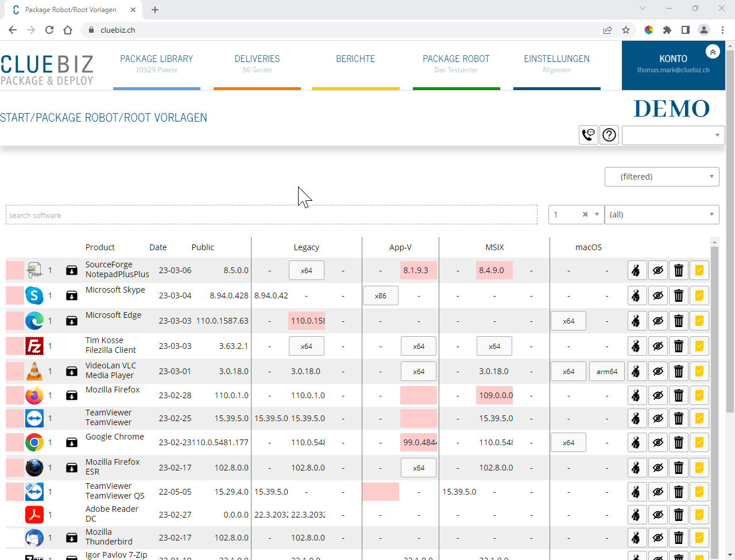Toggle visibility eye for NotepadPlusPlus
Image resolution: width=735 pixels, height=560 pixels.
click(657, 270)
